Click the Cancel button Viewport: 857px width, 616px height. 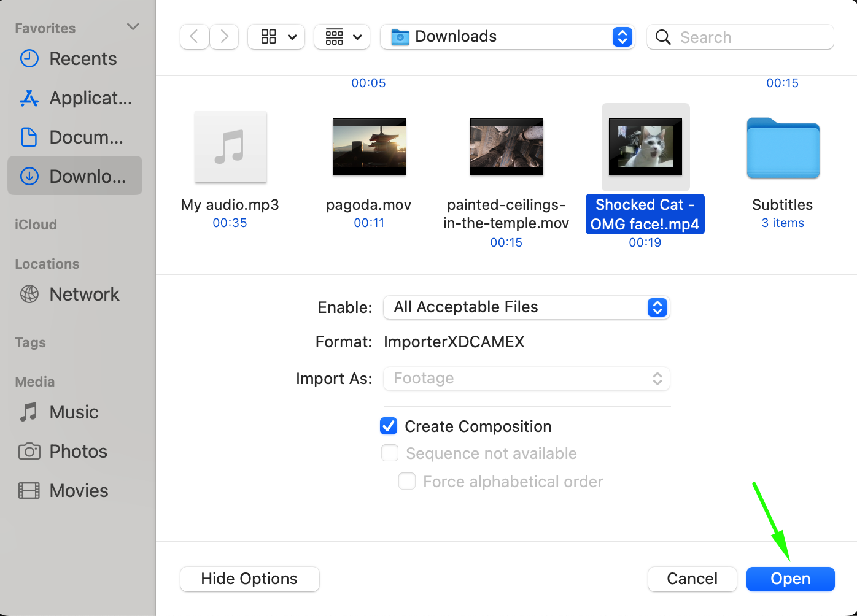point(692,579)
